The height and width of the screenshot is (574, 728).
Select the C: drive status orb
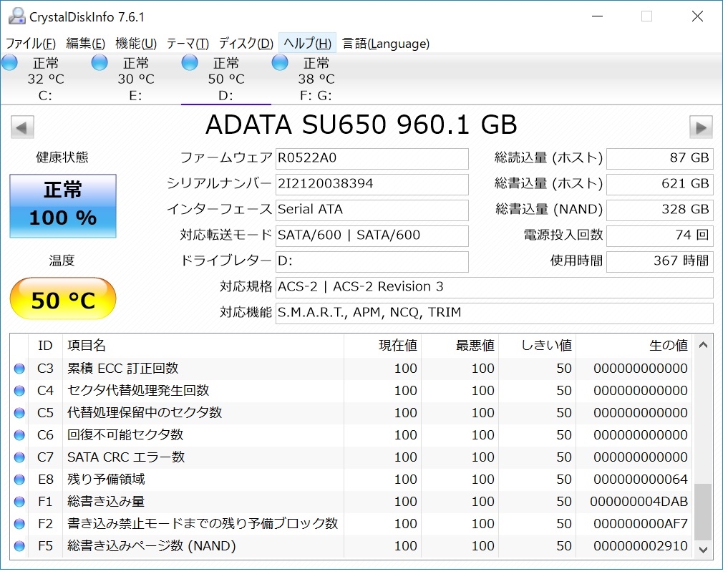coord(9,63)
